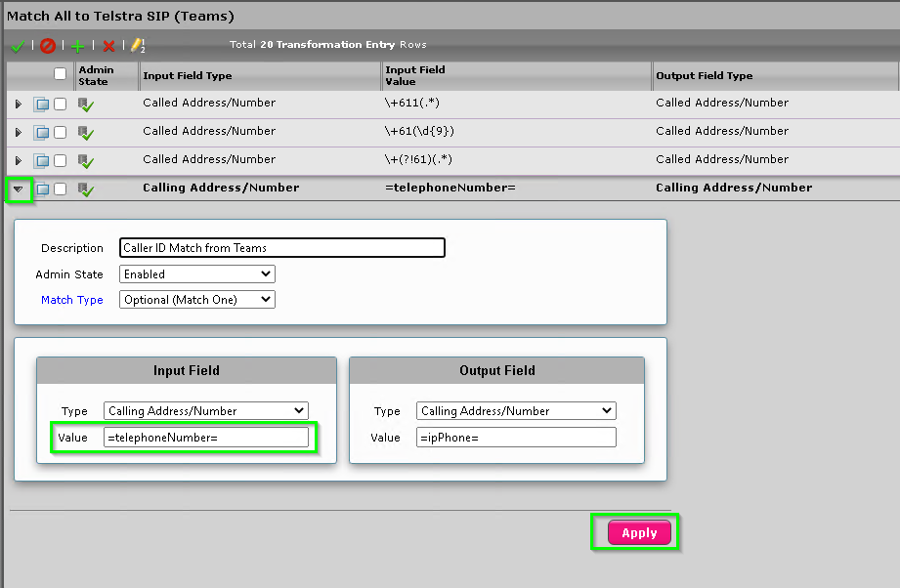Click the Match All to Telstra SIP (Teams) title
This screenshot has width=900, height=588.
tap(120, 16)
